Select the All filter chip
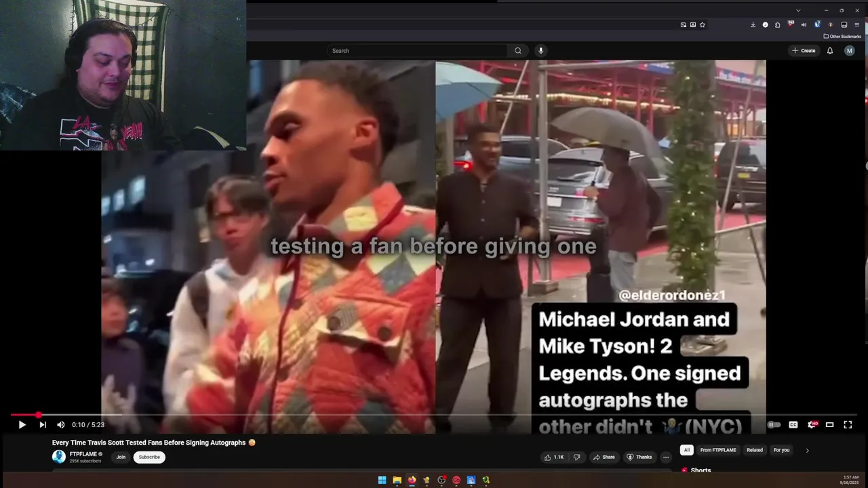Viewport: 868px width, 488px height. (x=687, y=450)
